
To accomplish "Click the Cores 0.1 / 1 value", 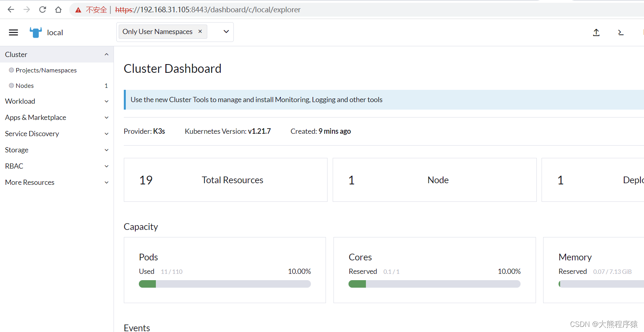I will point(391,272).
